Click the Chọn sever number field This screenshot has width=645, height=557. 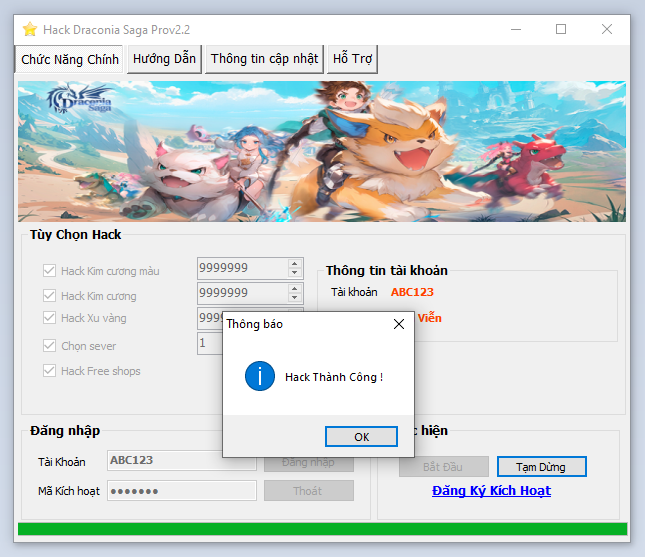(210, 343)
